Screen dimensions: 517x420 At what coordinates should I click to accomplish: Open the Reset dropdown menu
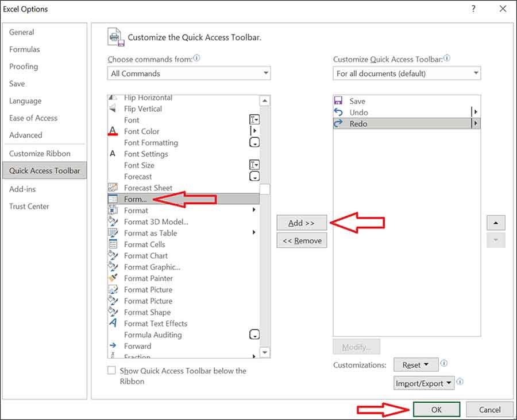click(x=415, y=364)
